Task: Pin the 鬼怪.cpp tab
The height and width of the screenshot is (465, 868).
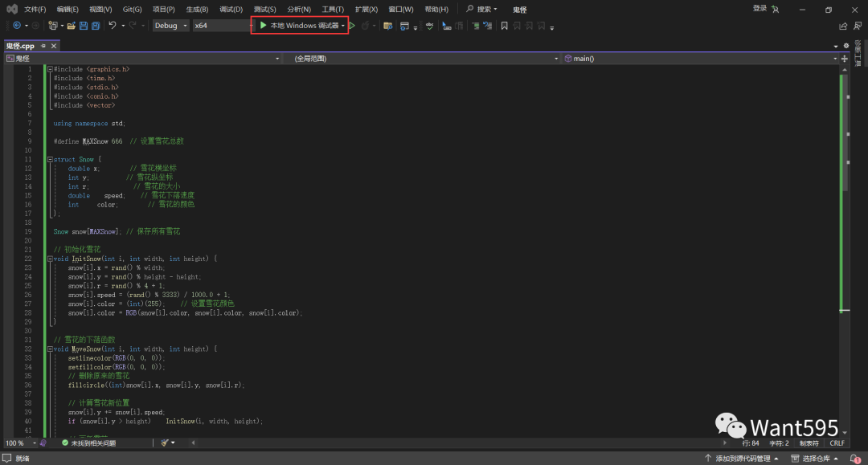Action: tap(44, 47)
